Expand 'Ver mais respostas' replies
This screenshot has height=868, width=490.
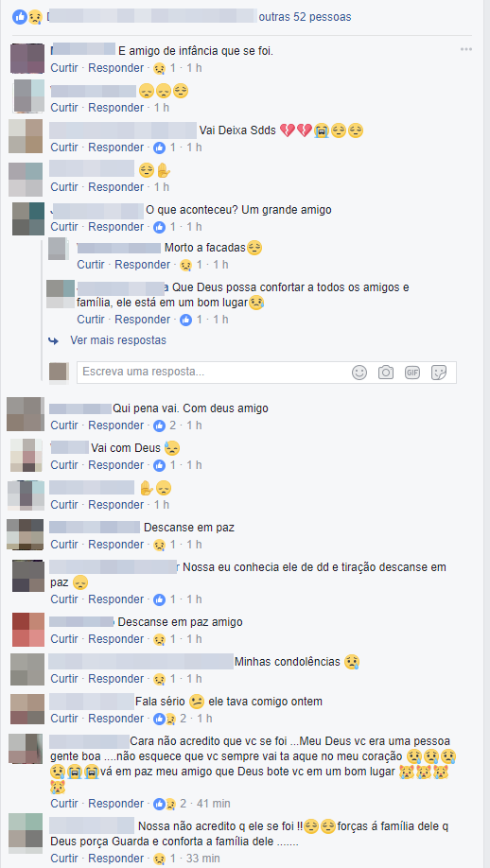117,340
